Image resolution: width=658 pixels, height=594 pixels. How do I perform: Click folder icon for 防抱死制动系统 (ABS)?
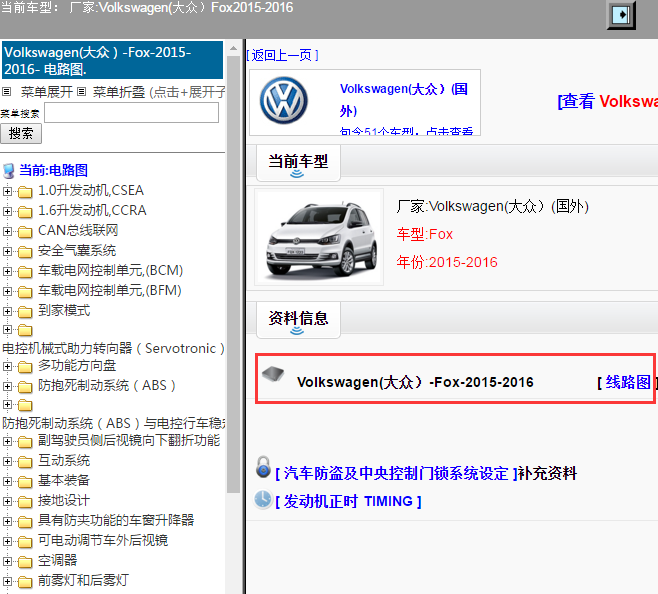click(x=25, y=387)
